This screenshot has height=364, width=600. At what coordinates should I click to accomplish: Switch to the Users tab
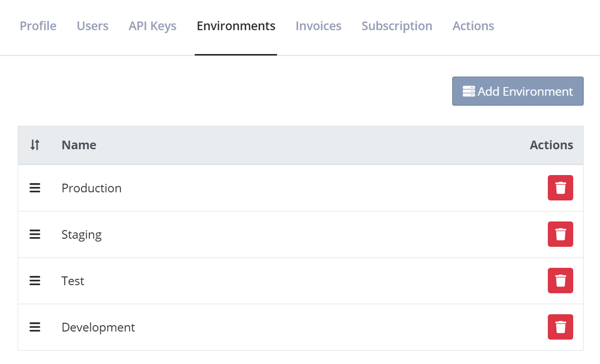(x=93, y=26)
